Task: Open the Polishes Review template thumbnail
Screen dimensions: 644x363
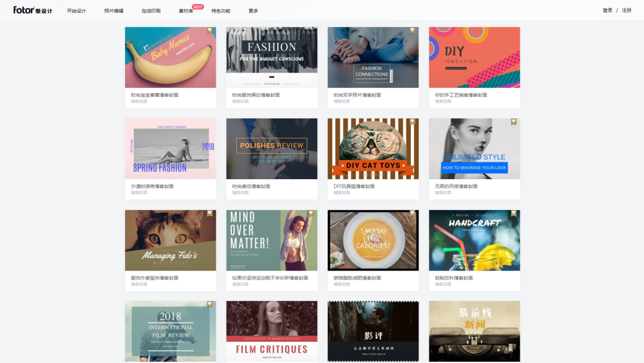Action: point(272,149)
